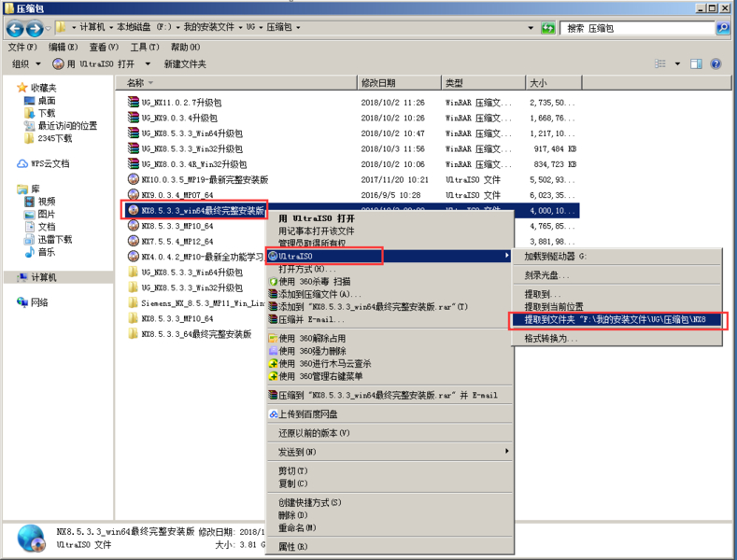Choose 添加到压缩文件(A)...
The width and height of the screenshot is (737, 560).
tap(388, 294)
